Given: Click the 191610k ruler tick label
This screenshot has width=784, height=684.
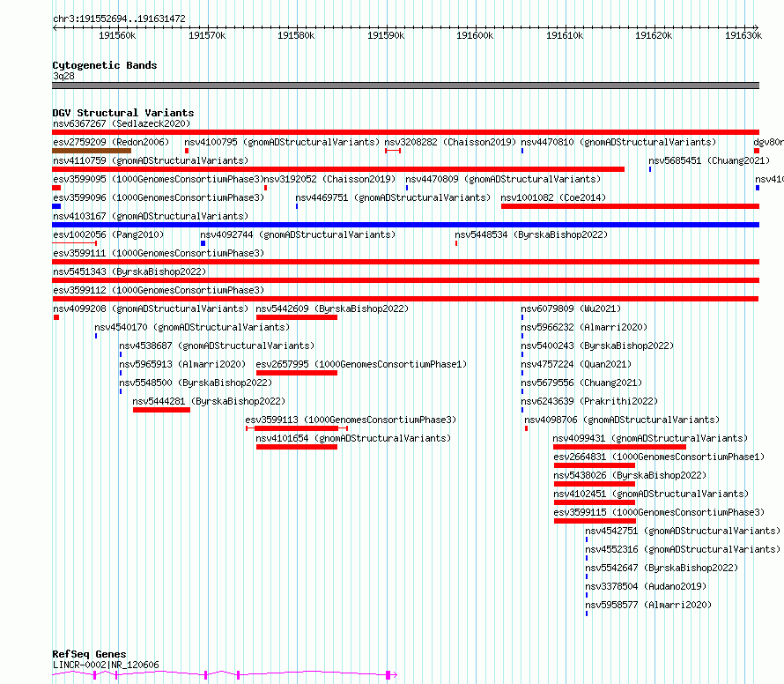Looking at the screenshot, I should 565,35.
